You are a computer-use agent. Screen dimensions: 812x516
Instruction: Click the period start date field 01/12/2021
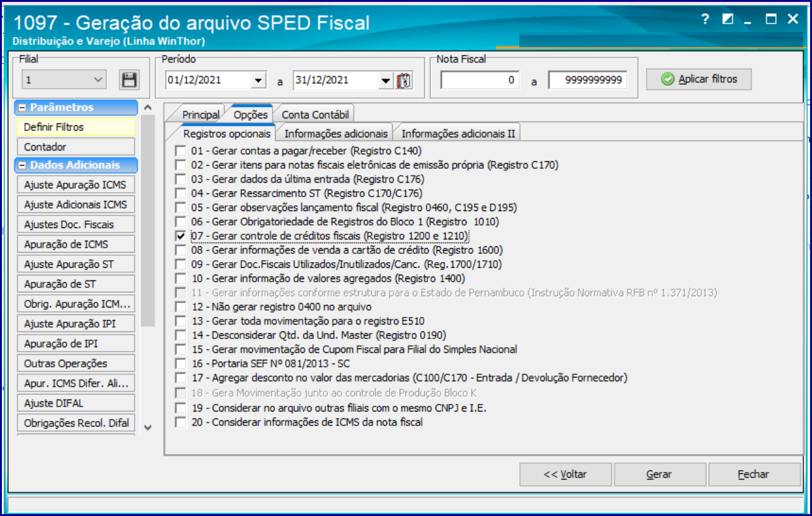[x=208, y=81]
